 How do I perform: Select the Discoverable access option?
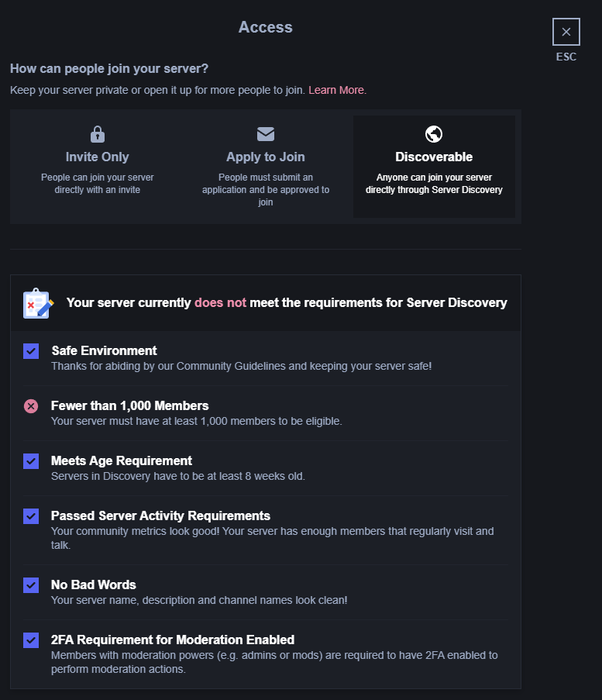[x=434, y=167]
